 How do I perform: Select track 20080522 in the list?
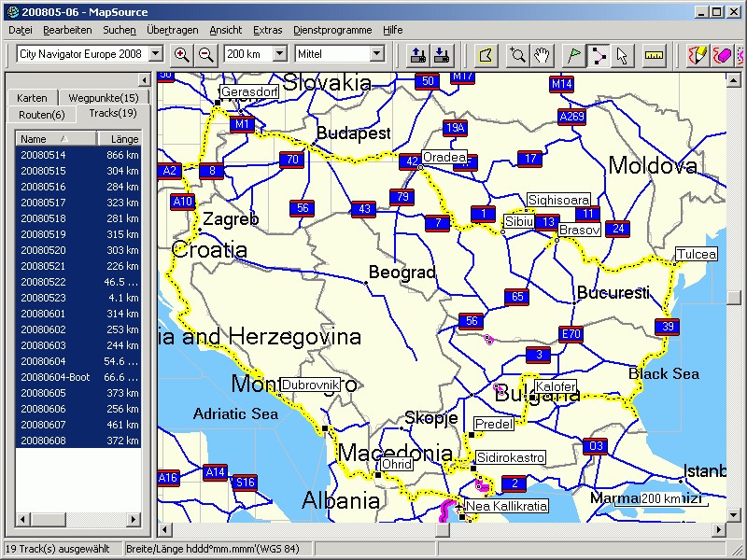point(78,282)
